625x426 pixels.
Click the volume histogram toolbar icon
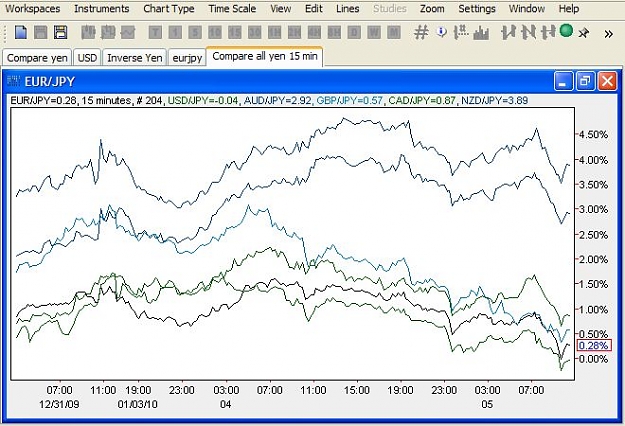click(481, 33)
